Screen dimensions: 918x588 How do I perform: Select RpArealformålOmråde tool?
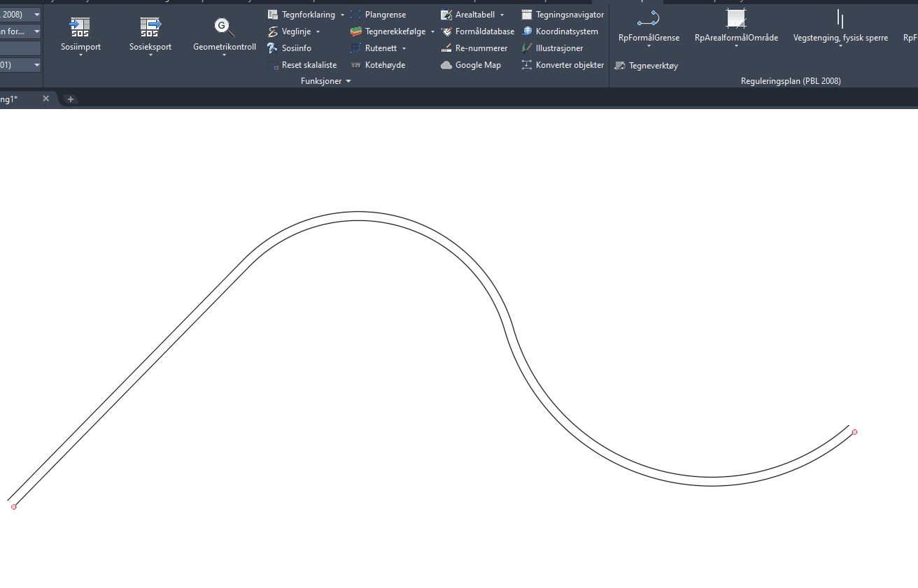(736, 19)
